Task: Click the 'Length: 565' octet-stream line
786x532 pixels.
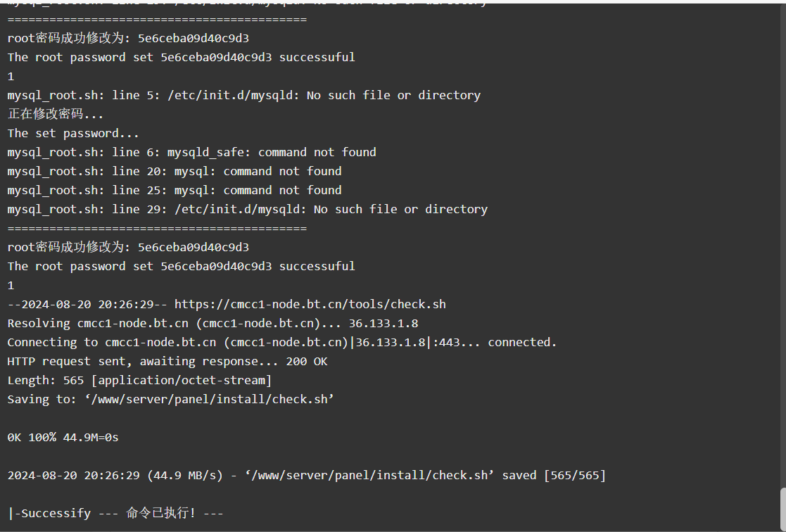Action: 139,381
